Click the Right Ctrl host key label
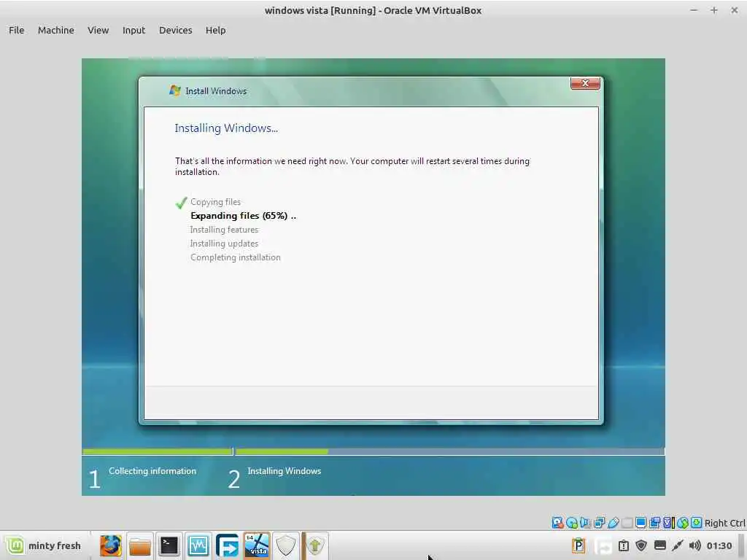The width and height of the screenshot is (747, 560). (x=724, y=523)
